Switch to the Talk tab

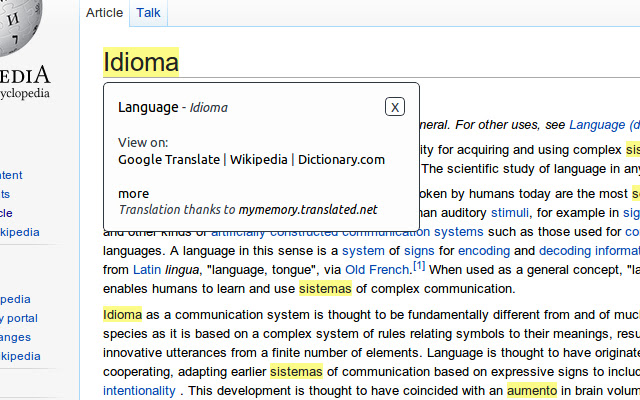pyautogui.click(x=148, y=13)
